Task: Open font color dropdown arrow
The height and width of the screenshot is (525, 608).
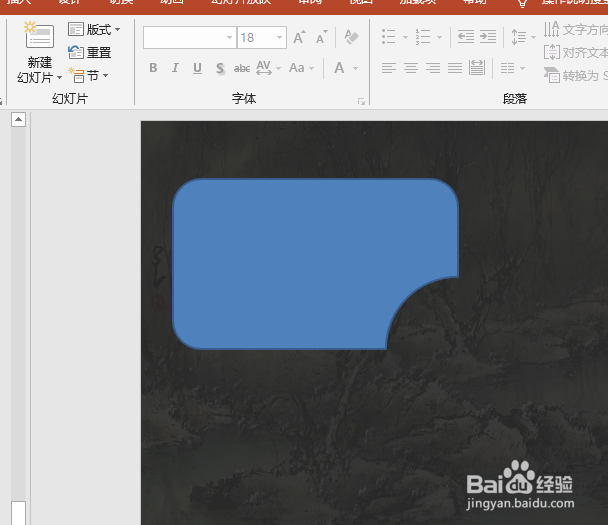Action: [355, 69]
